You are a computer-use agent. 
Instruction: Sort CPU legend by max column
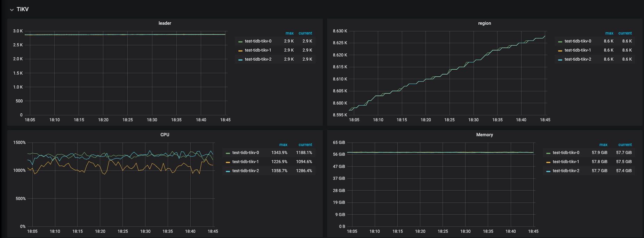tap(283, 145)
